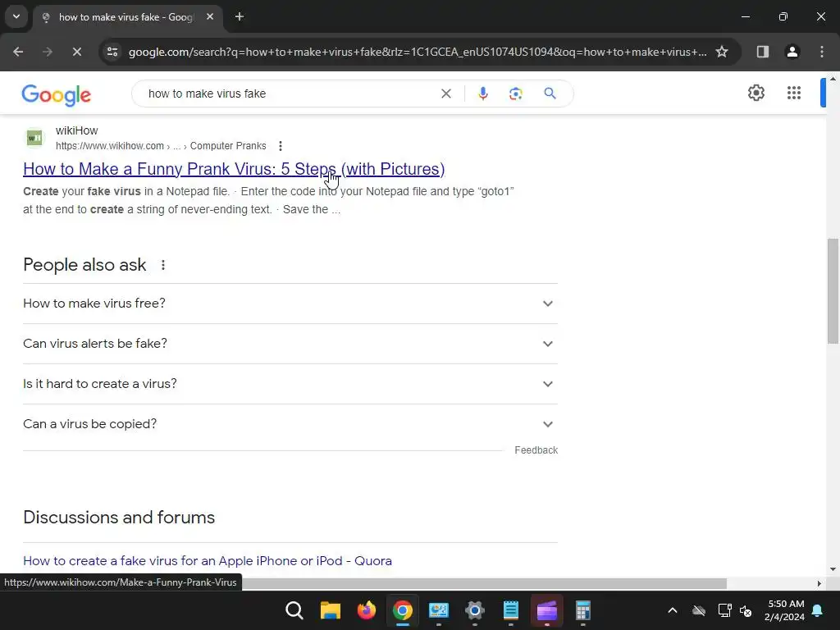Click in the Google search field
The image size is (840, 630).
pos(290,94)
